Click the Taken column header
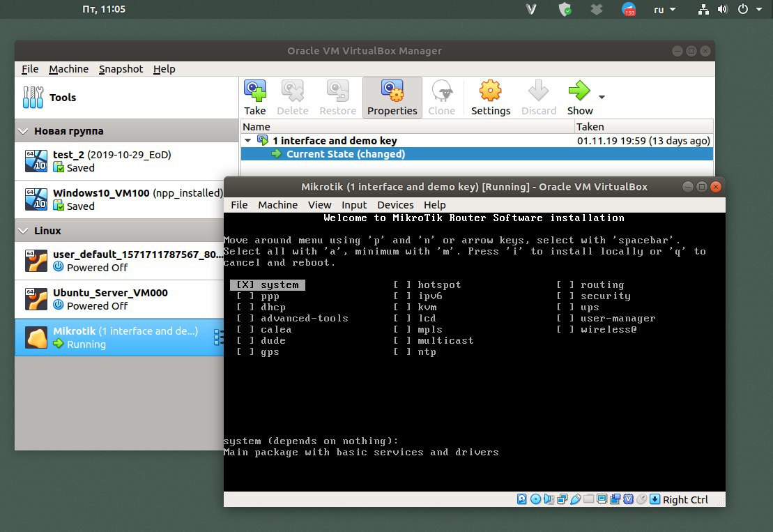 [644, 127]
